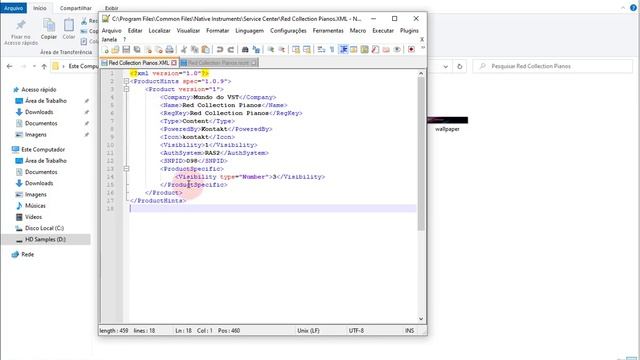Click the editor scrollbar up arrow
This screenshot has width=640, height=360.
(421, 73)
